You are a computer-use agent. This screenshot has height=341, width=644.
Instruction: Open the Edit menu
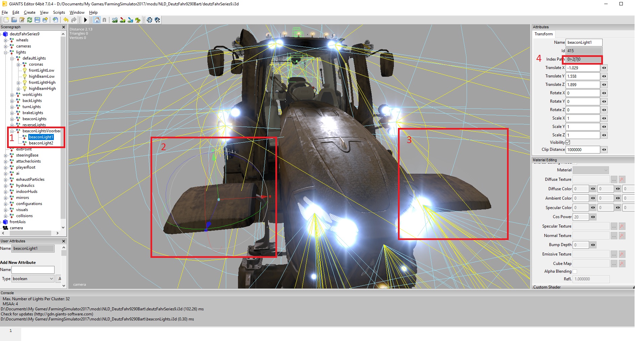tap(16, 12)
